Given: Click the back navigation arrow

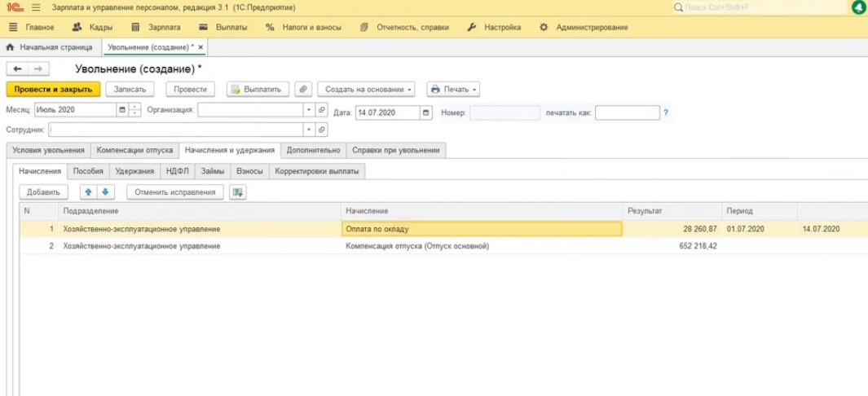Looking at the screenshot, I should (x=18, y=69).
